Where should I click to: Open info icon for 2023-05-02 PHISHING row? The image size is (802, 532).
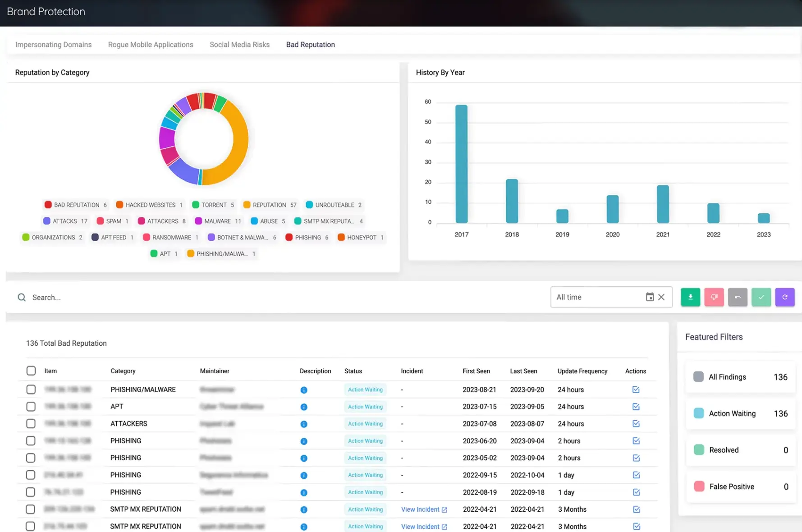click(x=304, y=459)
